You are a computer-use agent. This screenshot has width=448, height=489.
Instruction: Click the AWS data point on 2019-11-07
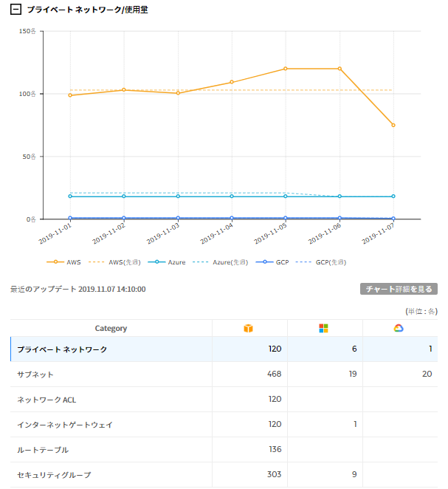393,125
